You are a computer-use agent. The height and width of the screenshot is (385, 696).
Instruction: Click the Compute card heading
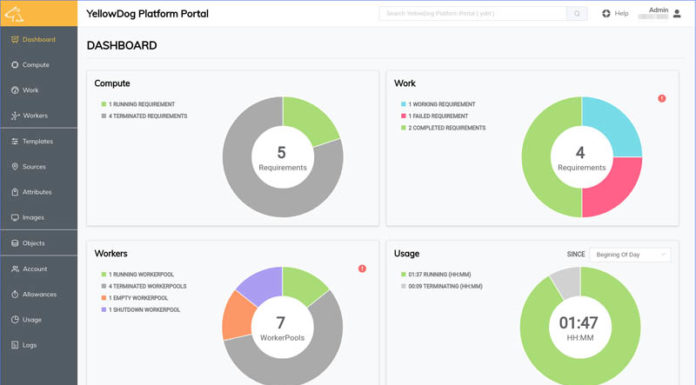click(x=112, y=83)
